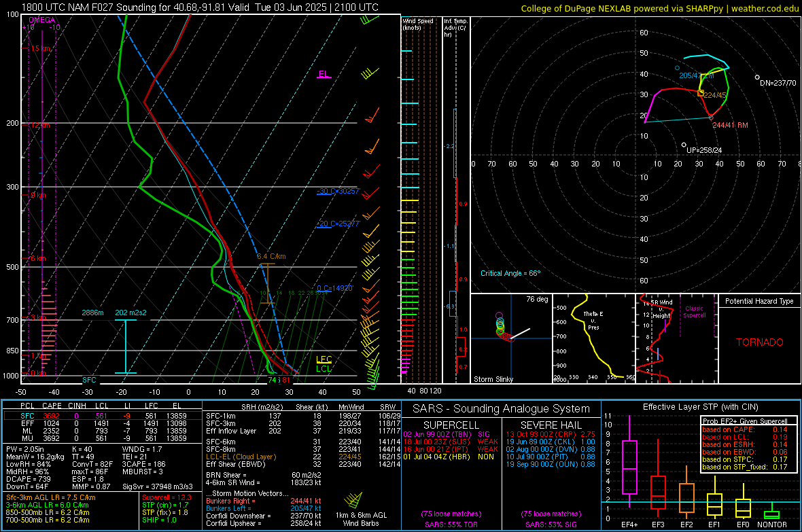Click the 0 C=14920' freezing level label
Image resolution: width=802 pixels, height=532 pixels.
click(335, 288)
